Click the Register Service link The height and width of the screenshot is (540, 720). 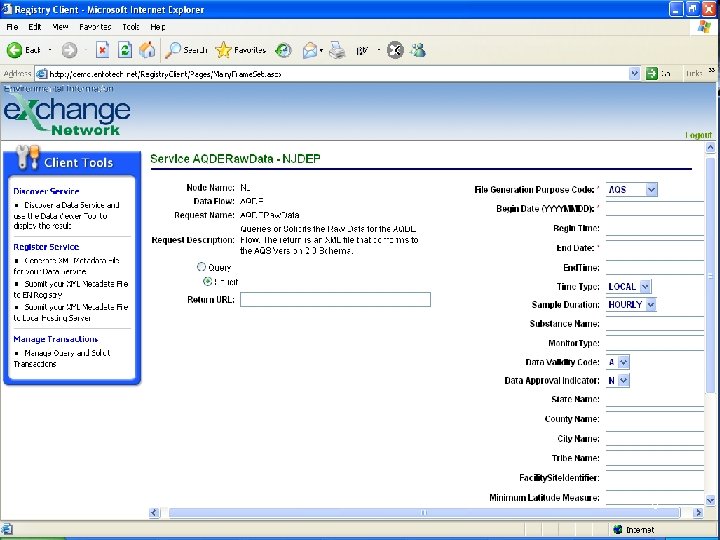(x=46, y=247)
